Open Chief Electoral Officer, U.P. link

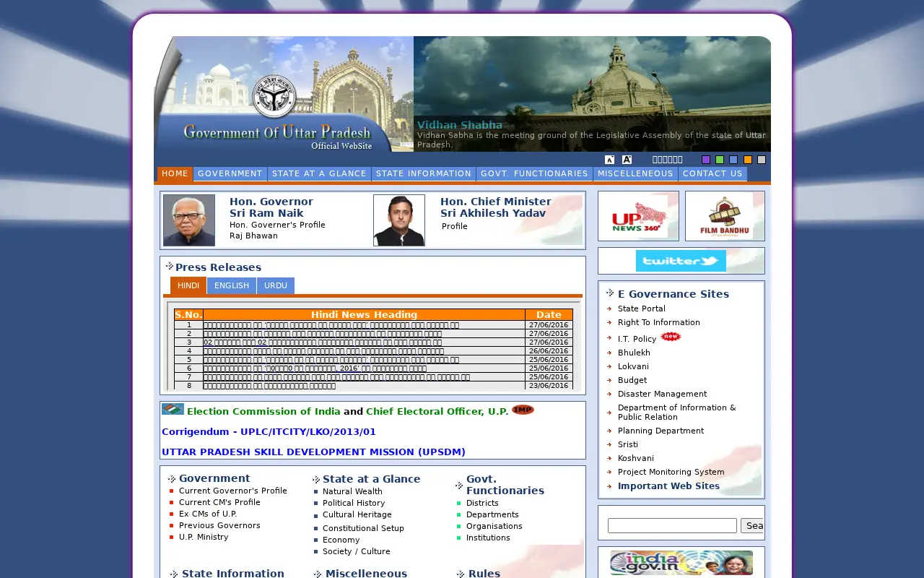(437, 412)
